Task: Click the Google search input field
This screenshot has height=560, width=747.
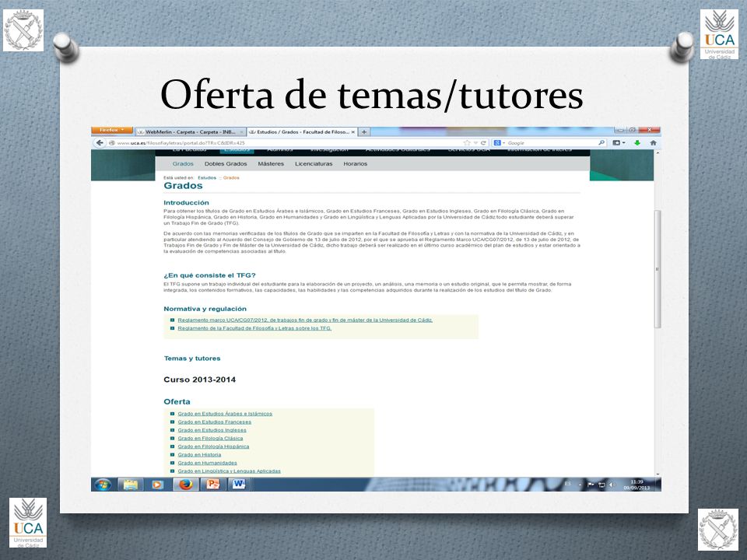Action: coord(552,143)
